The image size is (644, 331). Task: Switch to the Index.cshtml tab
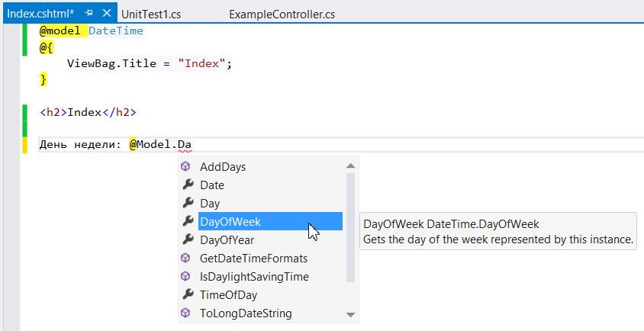click(40, 14)
